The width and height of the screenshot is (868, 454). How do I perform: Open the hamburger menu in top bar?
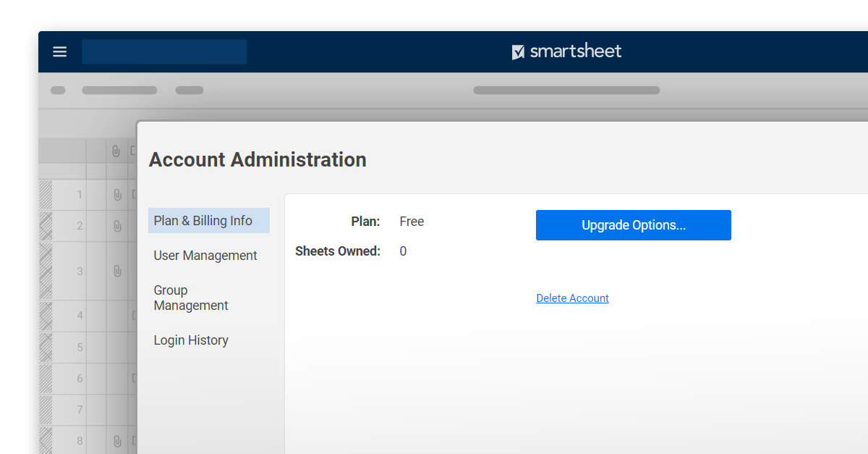(60, 51)
